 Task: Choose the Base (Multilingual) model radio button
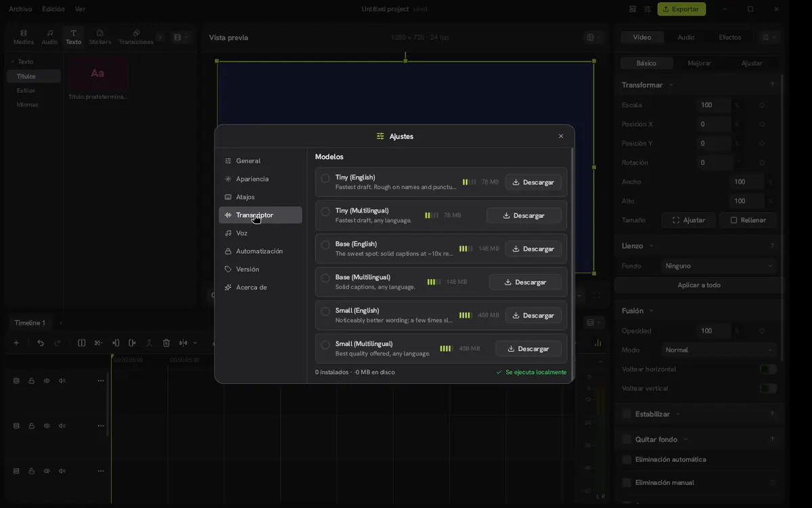[325, 278]
